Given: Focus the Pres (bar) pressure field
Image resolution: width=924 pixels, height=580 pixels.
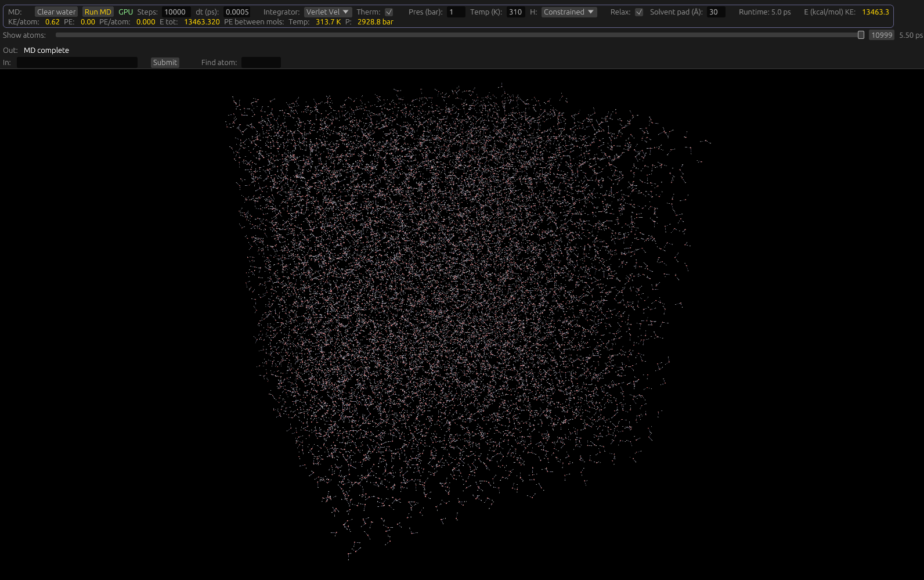Looking at the screenshot, I should click(x=456, y=12).
